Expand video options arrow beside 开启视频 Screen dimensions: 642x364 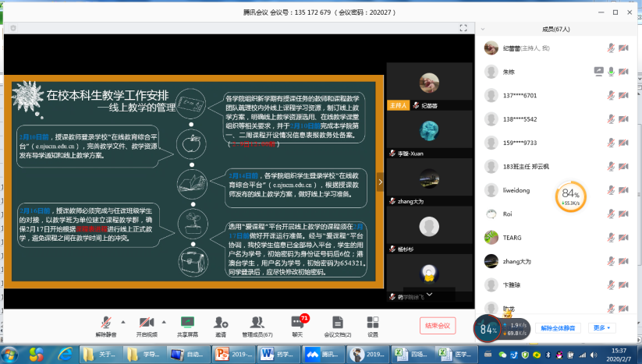164,320
